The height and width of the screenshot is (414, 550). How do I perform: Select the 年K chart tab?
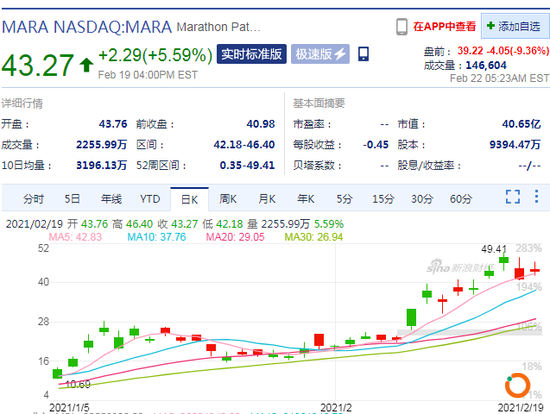(306, 199)
